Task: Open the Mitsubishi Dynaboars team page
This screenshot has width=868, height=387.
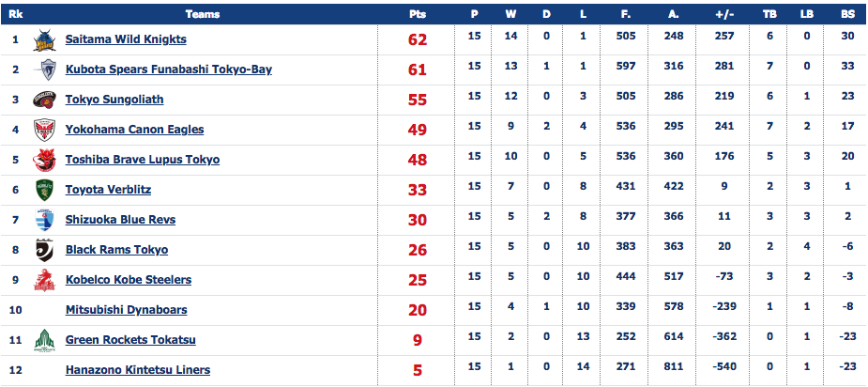Action: pyautogui.click(x=127, y=309)
